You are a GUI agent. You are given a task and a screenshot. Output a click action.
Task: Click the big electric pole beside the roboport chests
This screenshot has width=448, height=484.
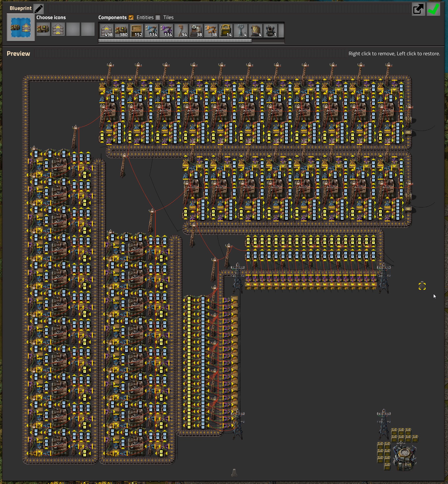[x=384, y=424]
